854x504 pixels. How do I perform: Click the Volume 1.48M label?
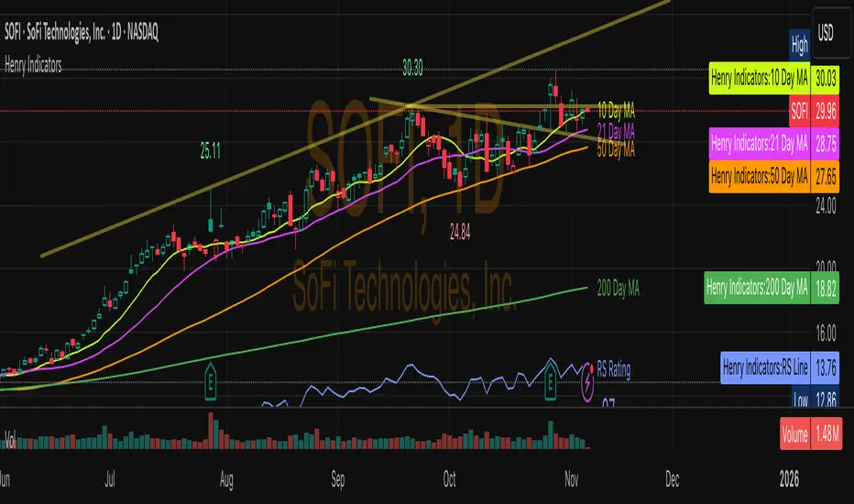tap(811, 433)
